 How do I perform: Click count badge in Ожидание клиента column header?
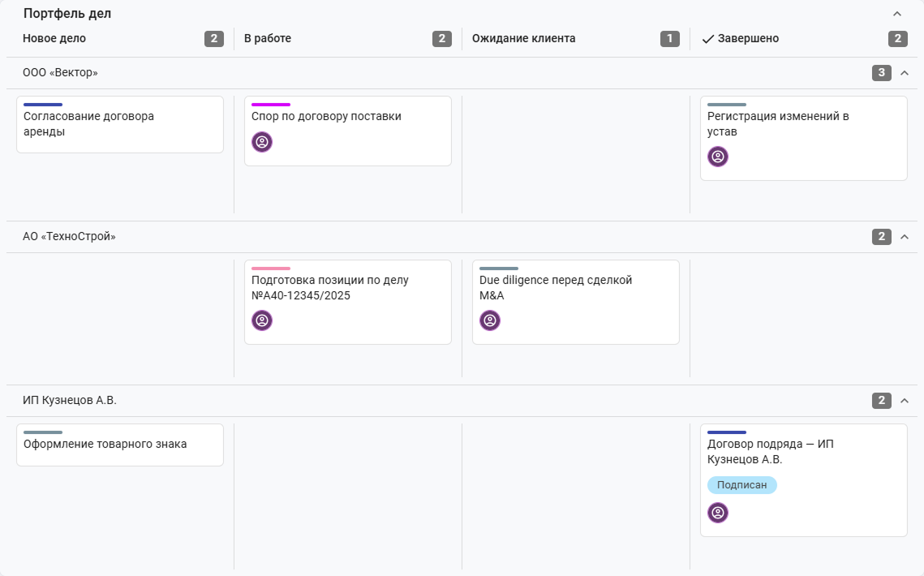point(669,39)
